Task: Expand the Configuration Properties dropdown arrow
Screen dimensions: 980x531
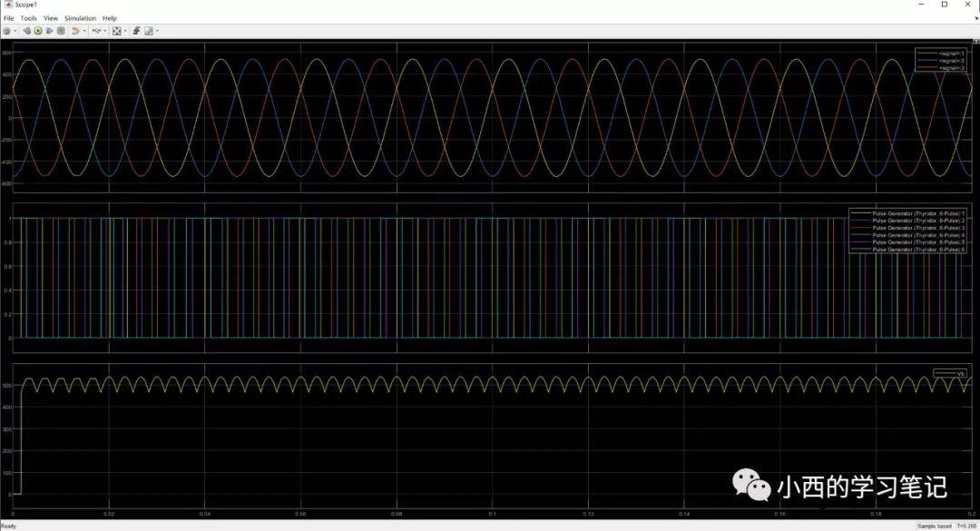Action: [15, 31]
